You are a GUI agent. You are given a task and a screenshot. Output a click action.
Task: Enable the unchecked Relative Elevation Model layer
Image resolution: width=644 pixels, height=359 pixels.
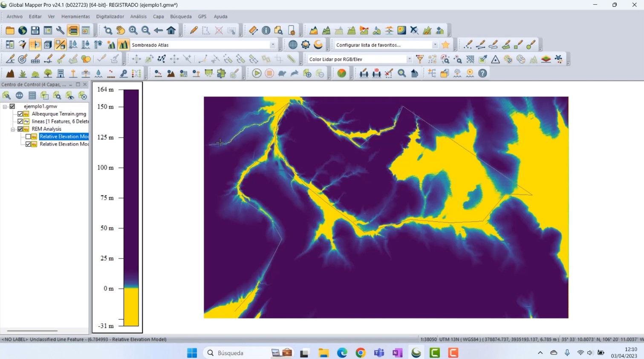click(28, 137)
